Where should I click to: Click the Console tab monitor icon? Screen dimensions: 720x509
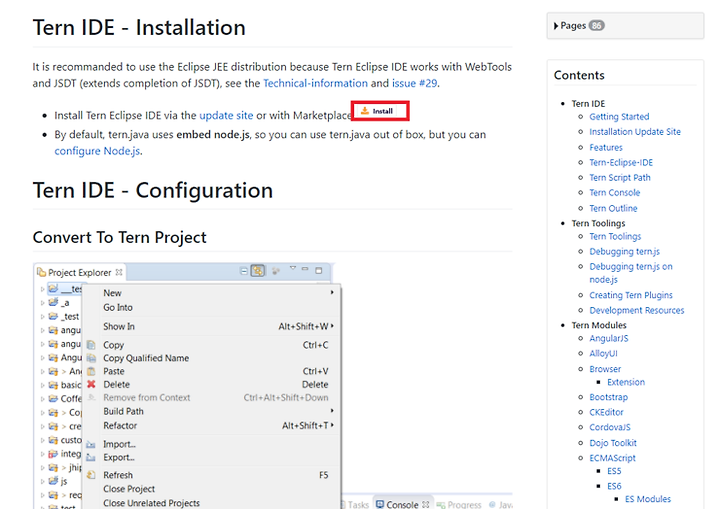[x=380, y=504]
